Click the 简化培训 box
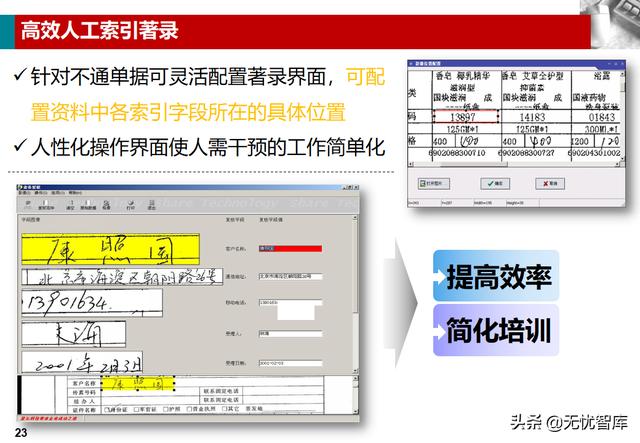 click(x=496, y=330)
